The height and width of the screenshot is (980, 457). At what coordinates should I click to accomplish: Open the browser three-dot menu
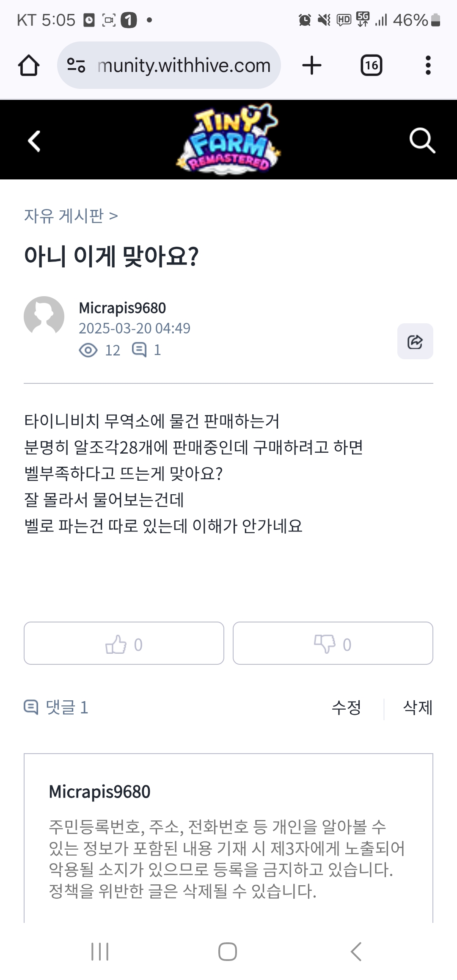428,66
